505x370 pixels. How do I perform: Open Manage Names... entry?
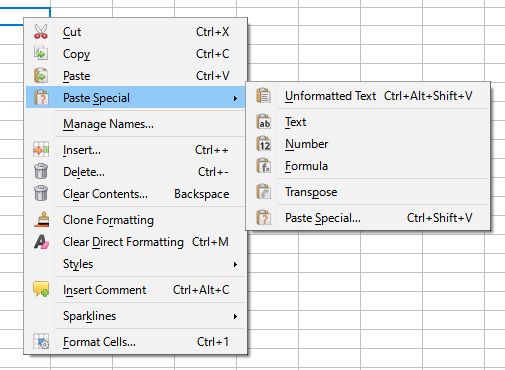pyautogui.click(x=136, y=124)
